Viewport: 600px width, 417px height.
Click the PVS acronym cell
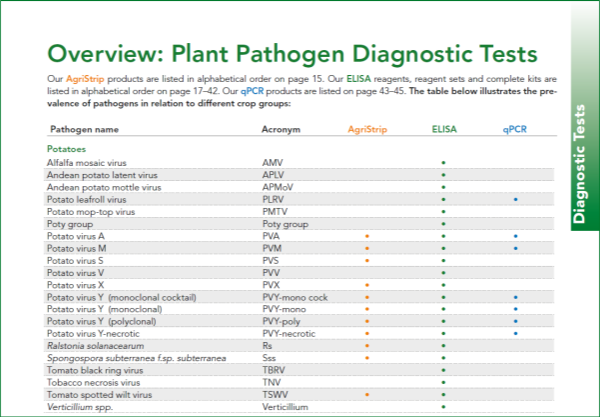pyautogui.click(x=271, y=261)
